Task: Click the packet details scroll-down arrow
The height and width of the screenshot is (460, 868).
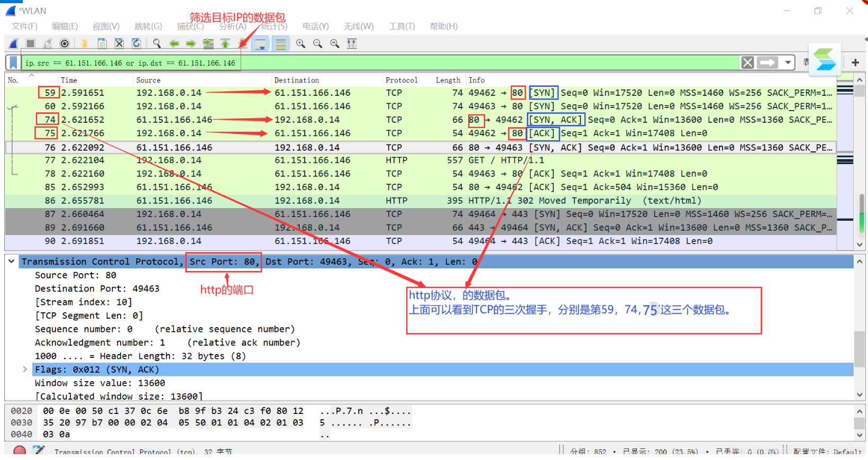Action: coord(860,395)
